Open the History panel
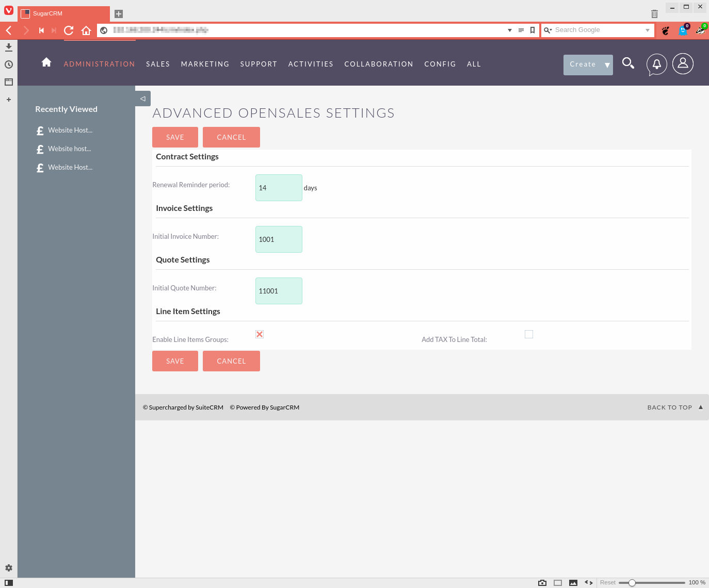 9,64
